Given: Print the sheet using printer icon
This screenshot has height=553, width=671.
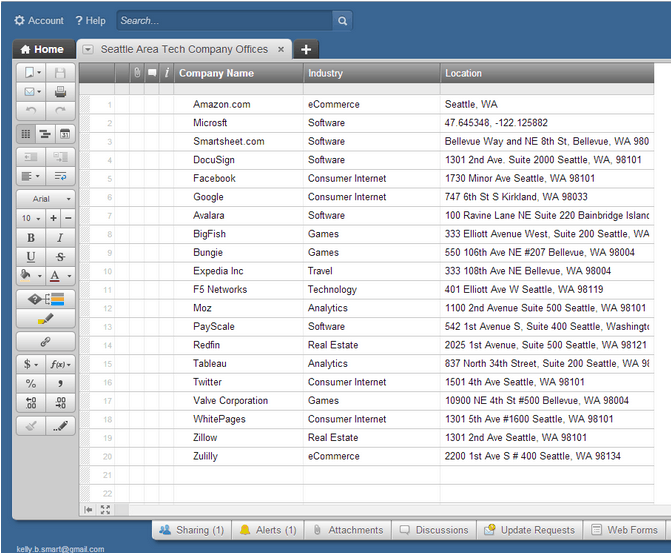Looking at the screenshot, I should coord(60,92).
